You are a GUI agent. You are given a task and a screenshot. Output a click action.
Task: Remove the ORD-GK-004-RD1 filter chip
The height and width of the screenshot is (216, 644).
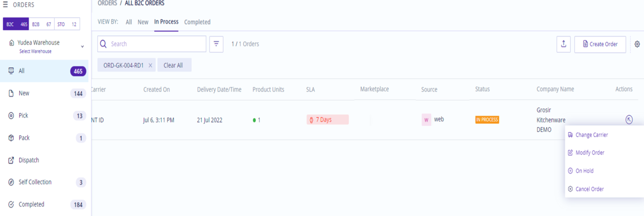point(150,65)
